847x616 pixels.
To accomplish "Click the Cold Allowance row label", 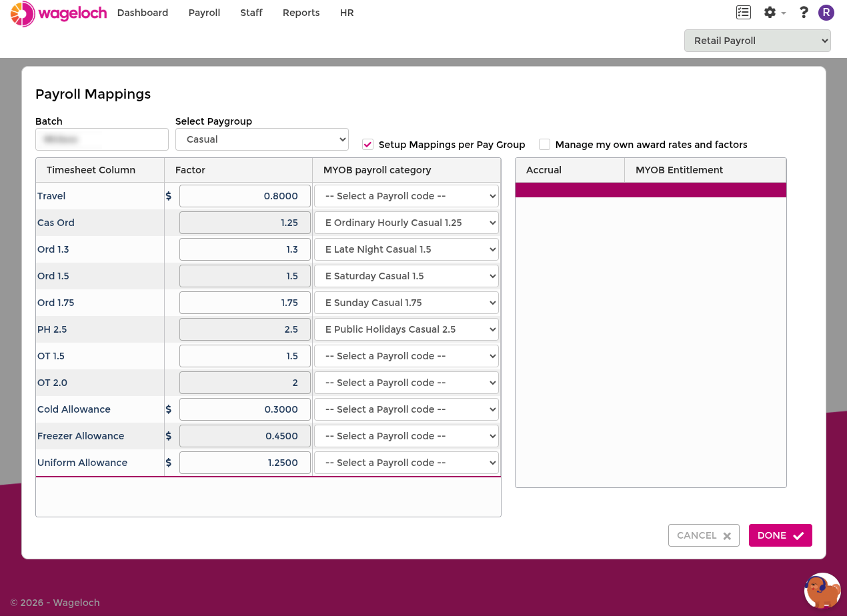I will 74,409.
